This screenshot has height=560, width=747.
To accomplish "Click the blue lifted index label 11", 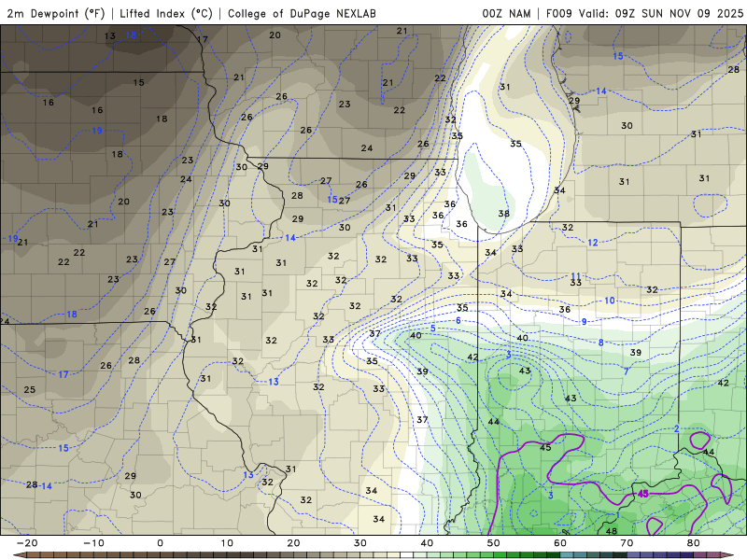I will (x=575, y=276).
